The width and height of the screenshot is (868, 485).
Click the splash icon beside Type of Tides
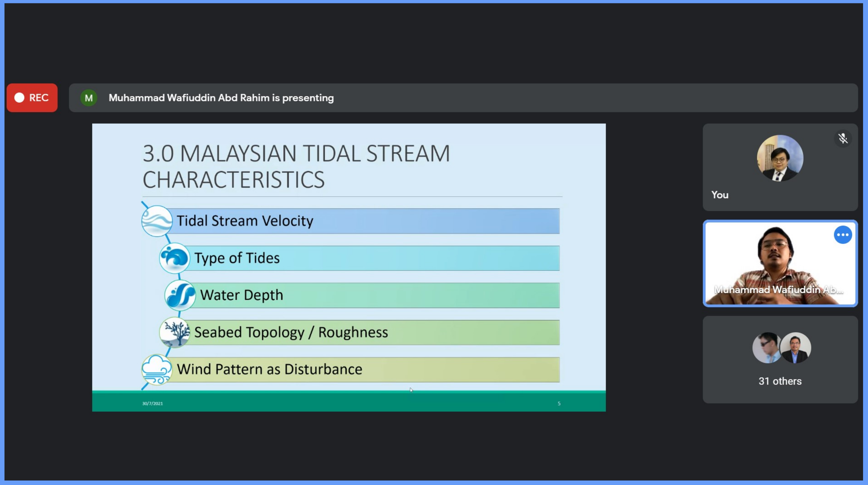pos(174,258)
